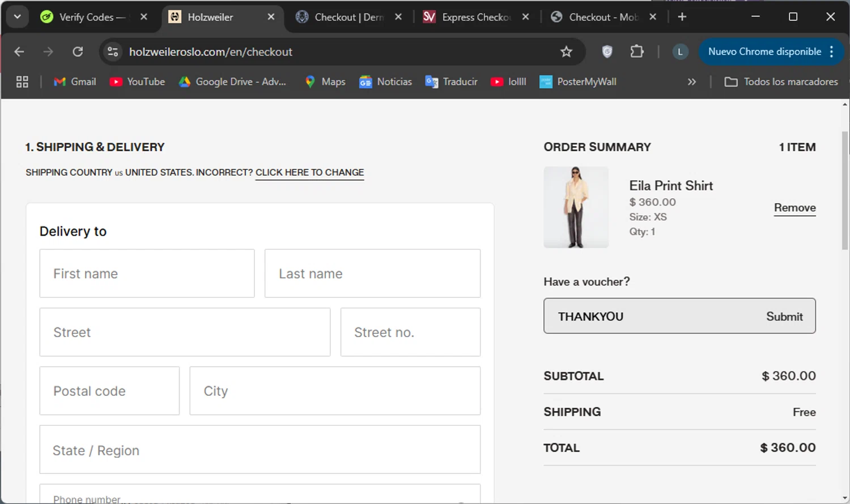
Task: Close the Checkout - Mob tab
Action: (x=653, y=17)
